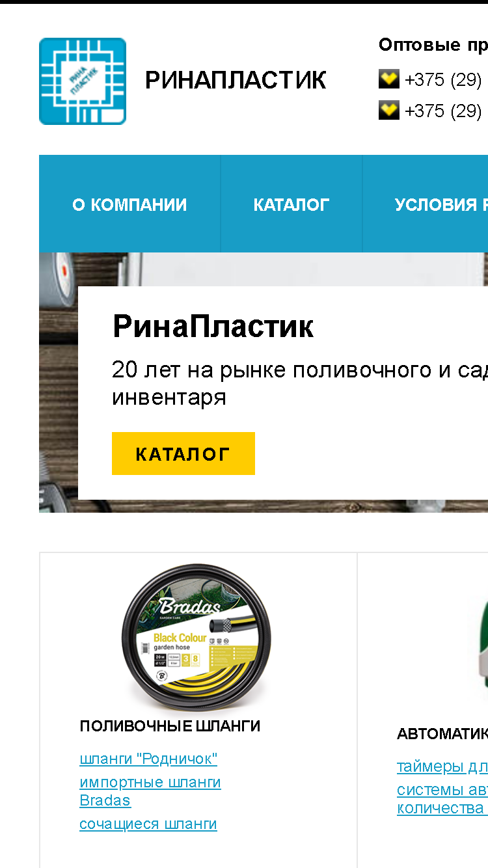Open the КАТАЛОГ item in the navigation bar
The image size is (488, 868).
point(291,204)
